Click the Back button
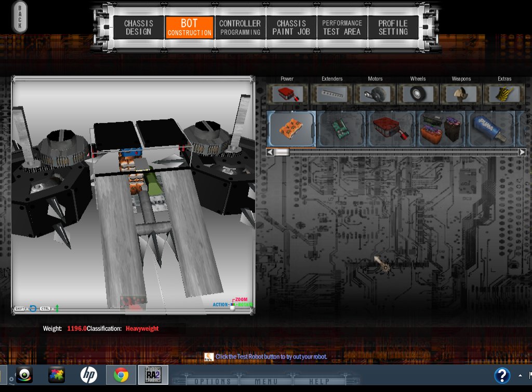This screenshot has width=532, height=392. click(20, 17)
